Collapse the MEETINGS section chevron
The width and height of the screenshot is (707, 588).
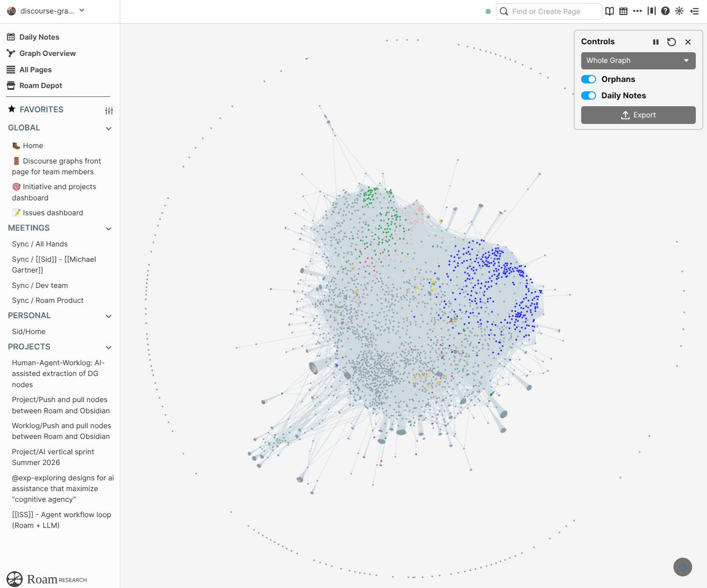pyautogui.click(x=109, y=229)
